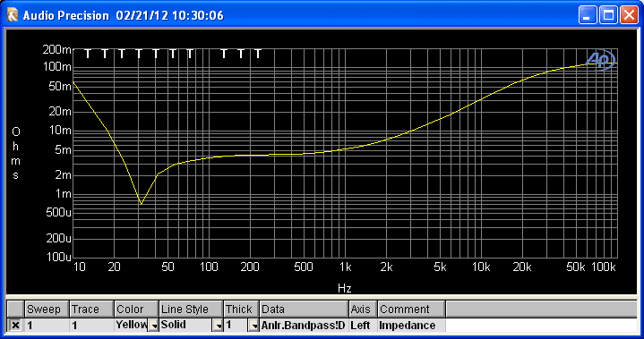Minimize the Audio Precision window
This screenshot has height=339, width=644.
pos(588,16)
